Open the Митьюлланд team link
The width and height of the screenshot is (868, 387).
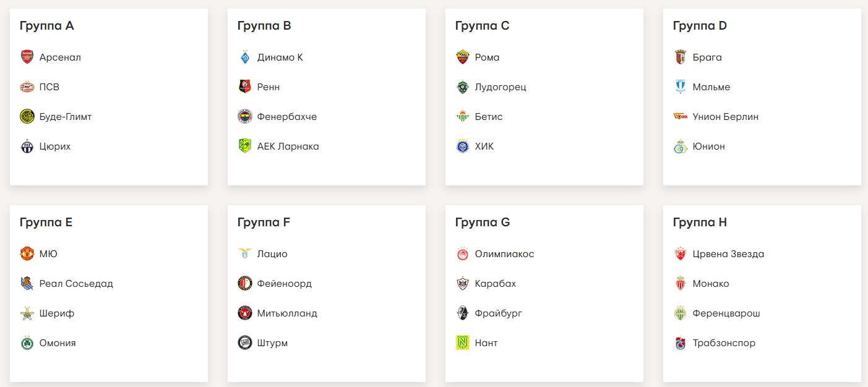(287, 313)
